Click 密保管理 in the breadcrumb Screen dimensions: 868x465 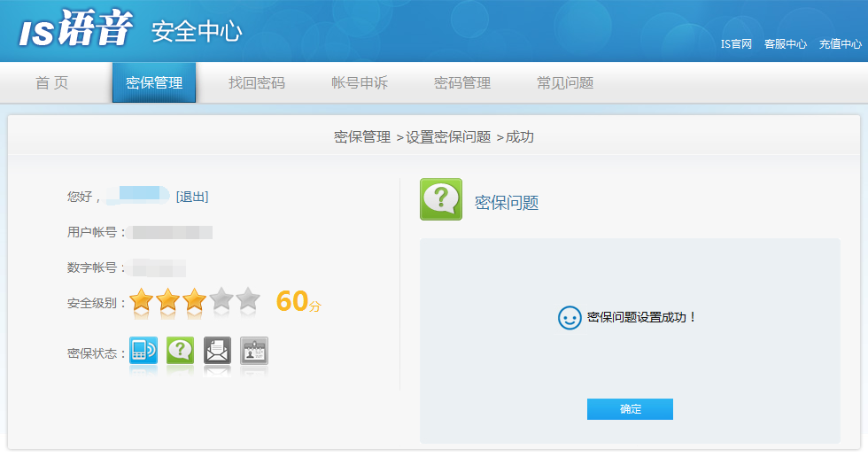click(362, 136)
